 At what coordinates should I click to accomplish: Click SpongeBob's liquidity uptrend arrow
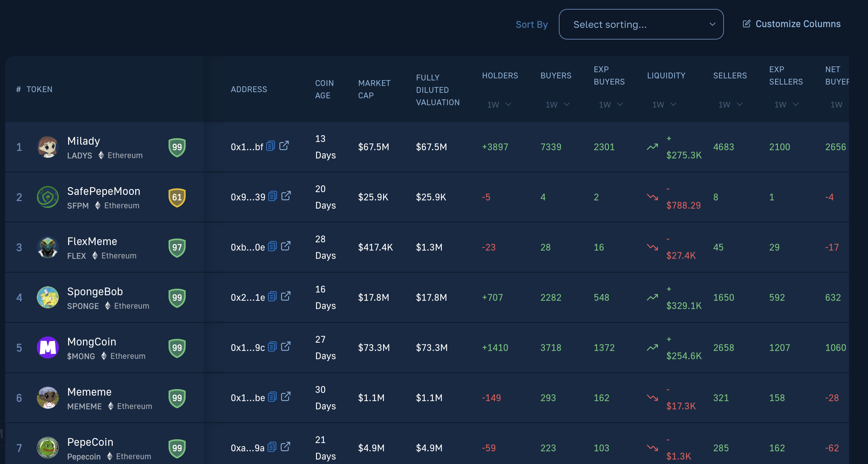(652, 297)
